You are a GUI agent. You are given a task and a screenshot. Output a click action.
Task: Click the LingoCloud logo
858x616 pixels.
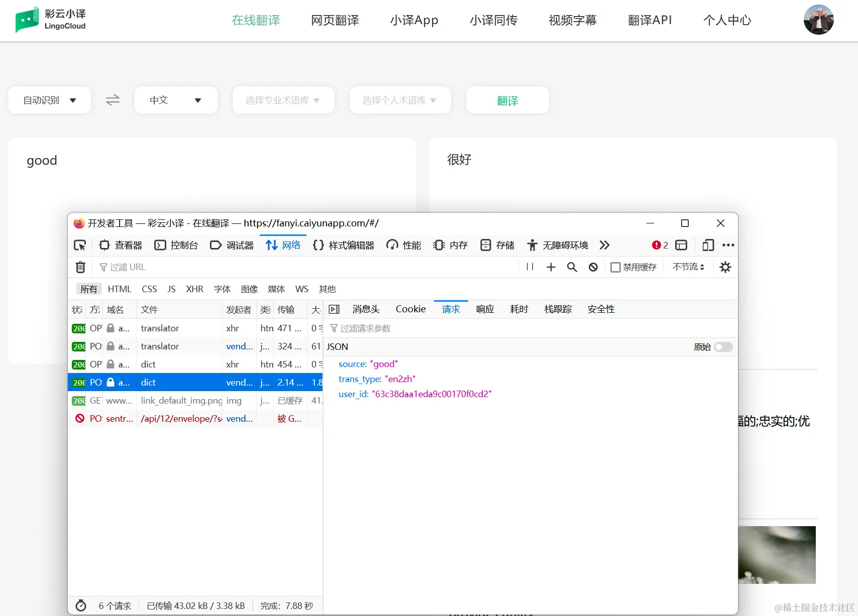(51, 20)
